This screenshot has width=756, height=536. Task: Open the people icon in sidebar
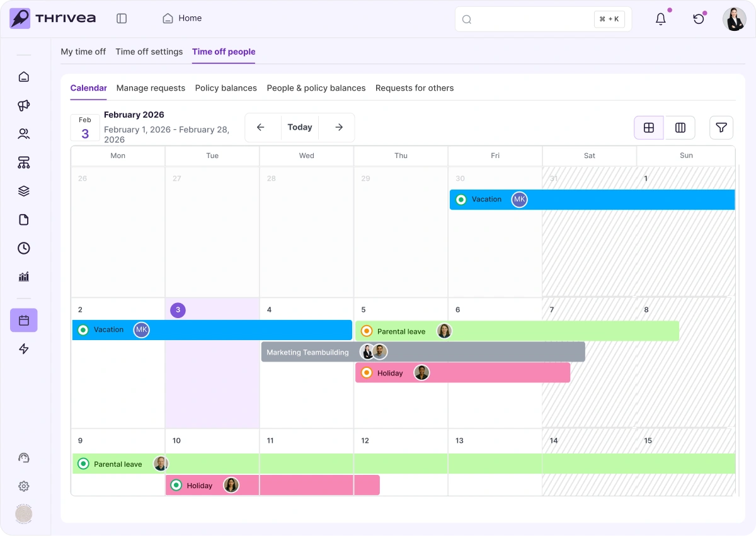(x=24, y=134)
